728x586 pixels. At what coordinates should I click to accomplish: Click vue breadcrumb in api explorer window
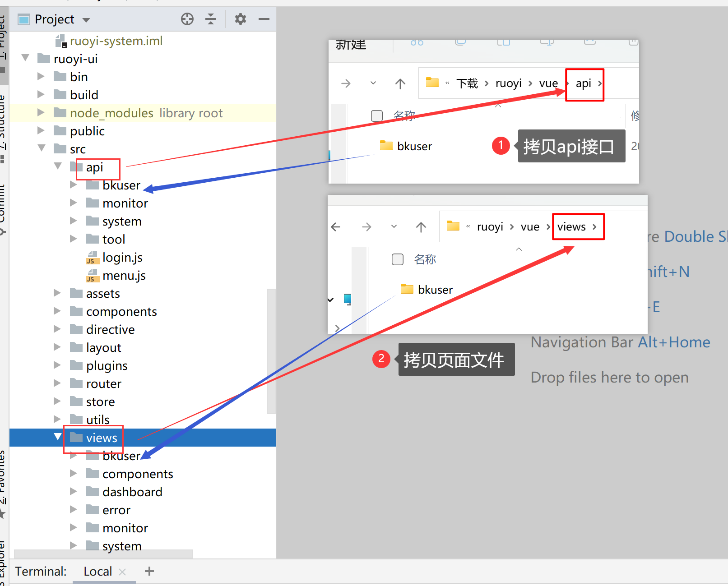coord(548,83)
